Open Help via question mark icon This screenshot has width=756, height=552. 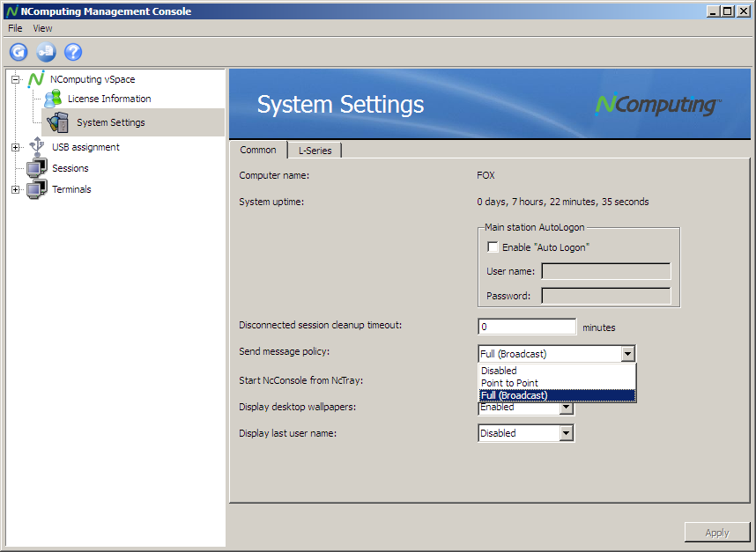pos(73,52)
